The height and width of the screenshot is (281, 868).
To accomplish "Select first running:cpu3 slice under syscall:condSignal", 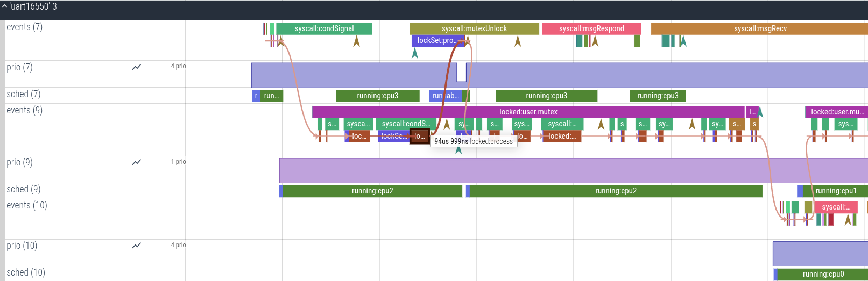I will [377, 96].
